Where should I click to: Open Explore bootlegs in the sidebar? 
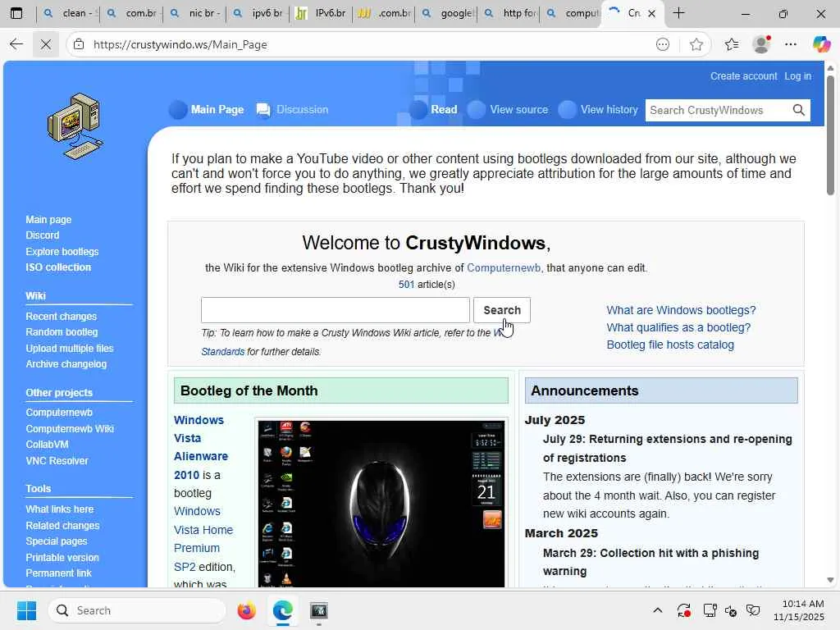(x=62, y=251)
